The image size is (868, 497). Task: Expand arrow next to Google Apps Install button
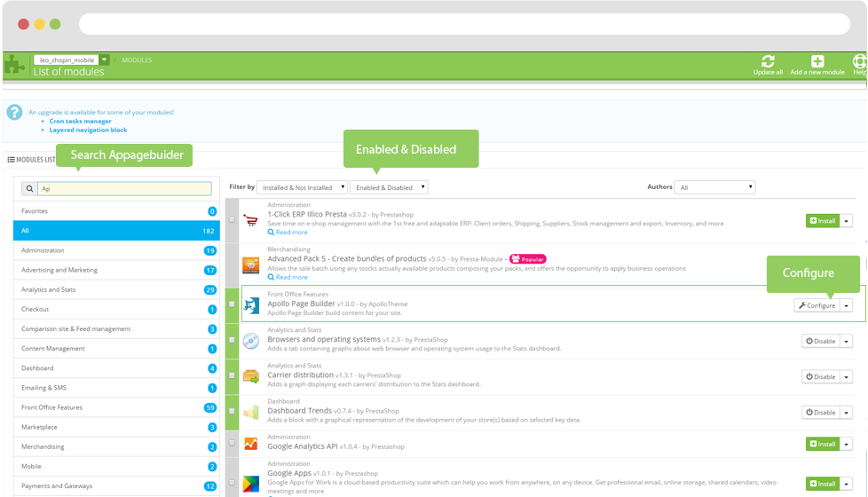tap(847, 484)
